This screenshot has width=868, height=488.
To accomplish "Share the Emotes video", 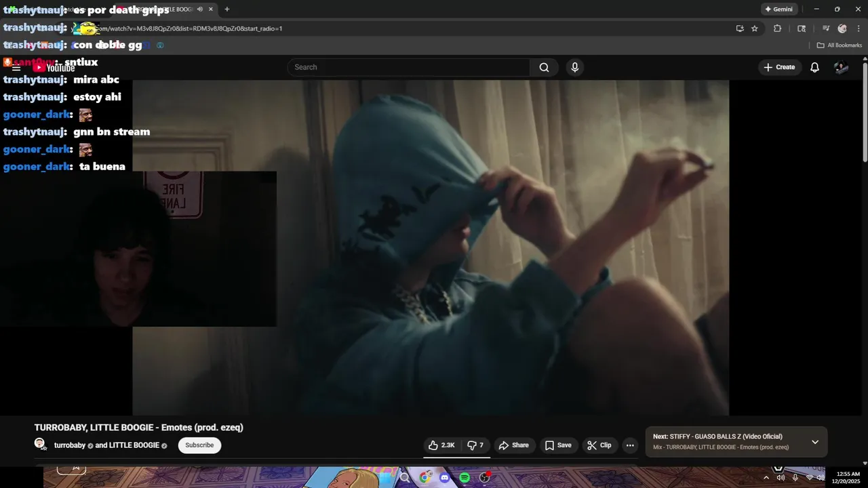I will pyautogui.click(x=513, y=445).
